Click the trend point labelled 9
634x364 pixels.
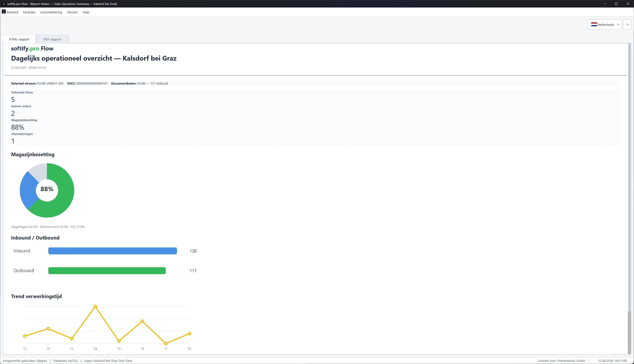(x=166, y=343)
